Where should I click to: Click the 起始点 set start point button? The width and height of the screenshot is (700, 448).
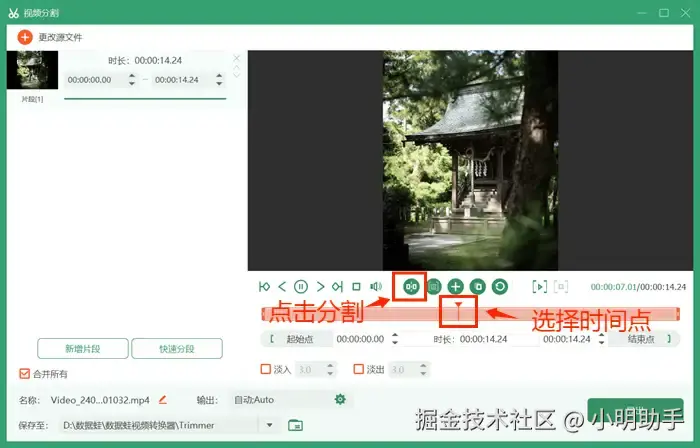tap(296, 339)
